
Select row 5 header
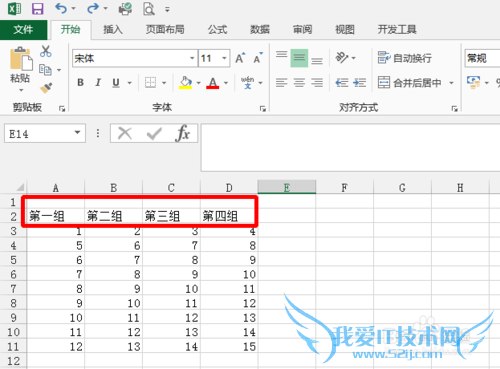coord(13,260)
